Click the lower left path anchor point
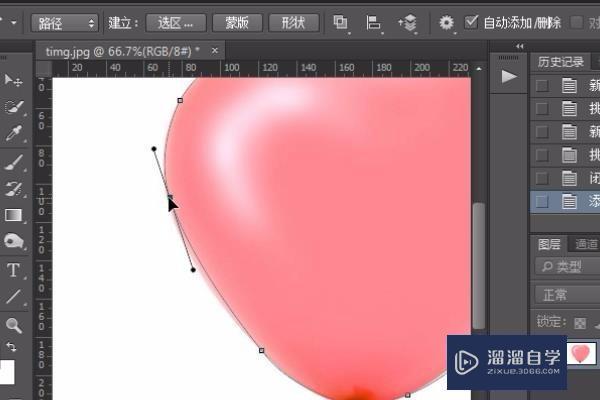Image resolution: width=600 pixels, height=400 pixels. [x=261, y=350]
